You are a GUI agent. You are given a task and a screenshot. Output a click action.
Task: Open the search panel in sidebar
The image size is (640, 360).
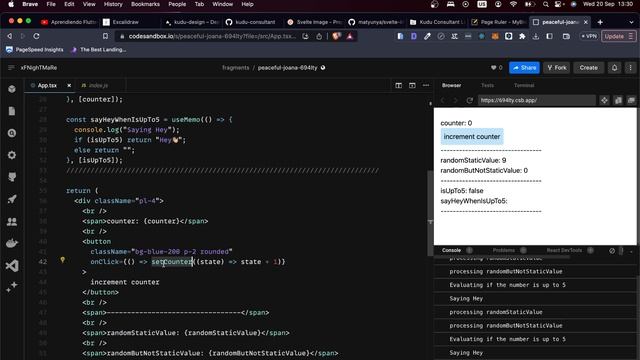[x=12, y=133]
